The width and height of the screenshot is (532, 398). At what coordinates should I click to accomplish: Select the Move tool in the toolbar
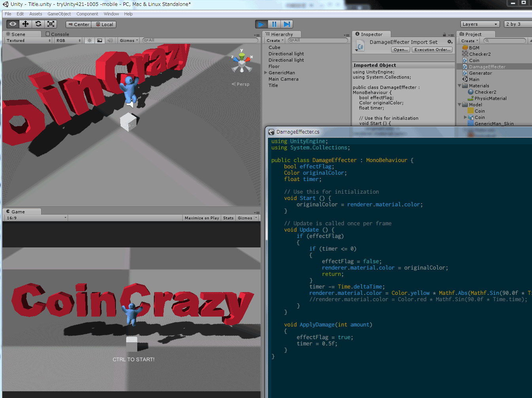pyautogui.click(x=25, y=24)
